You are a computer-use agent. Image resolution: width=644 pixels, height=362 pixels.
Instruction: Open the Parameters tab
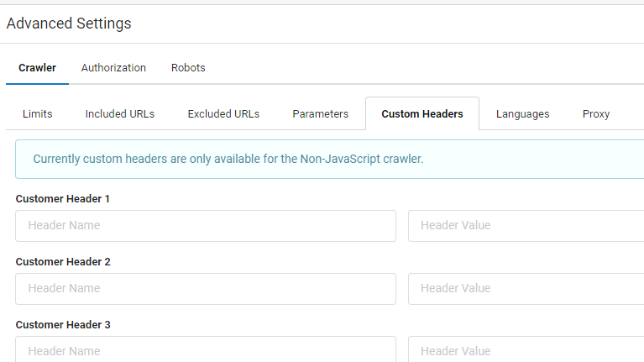320,114
